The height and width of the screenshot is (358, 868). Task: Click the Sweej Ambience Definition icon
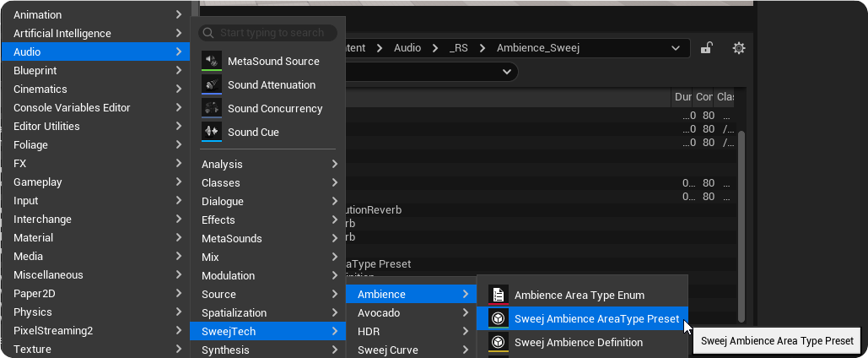[499, 342]
